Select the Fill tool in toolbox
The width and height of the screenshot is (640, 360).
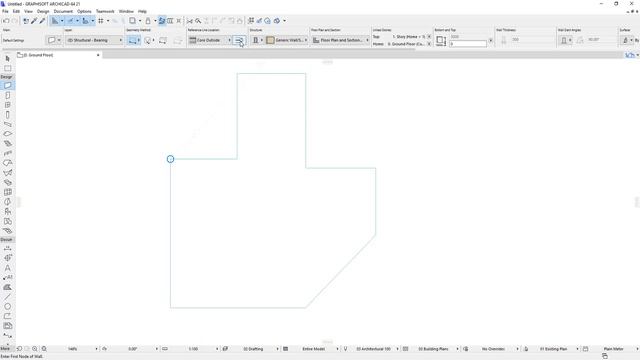coord(7,287)
